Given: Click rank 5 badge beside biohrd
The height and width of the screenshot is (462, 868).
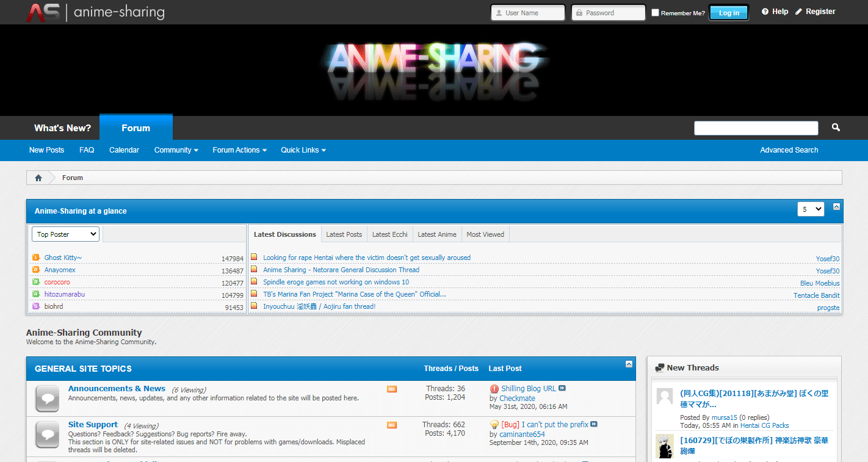Looking at the screenshot, I should [x=35, y=306].
